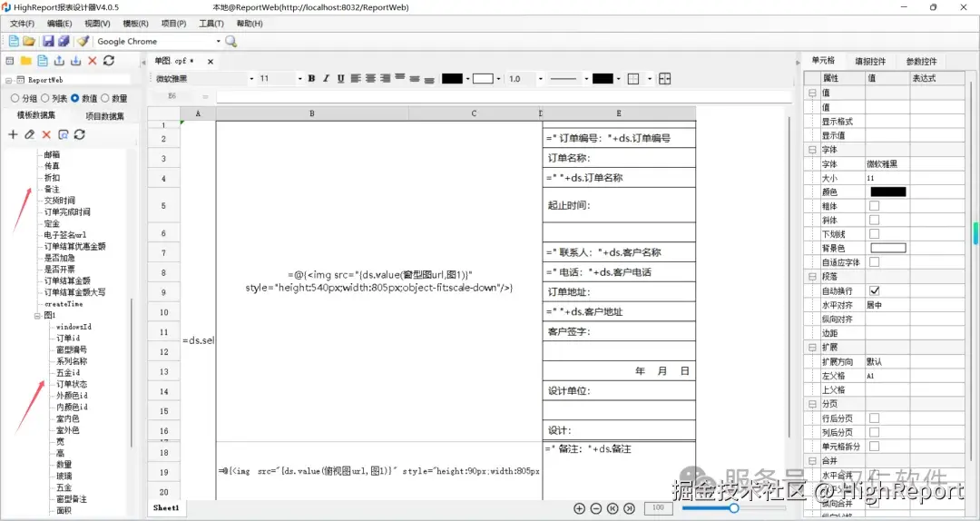Screen dimensions: 980x521
Task: Enable the 下划线 checkbox in properties
Action: click(875, 234)
